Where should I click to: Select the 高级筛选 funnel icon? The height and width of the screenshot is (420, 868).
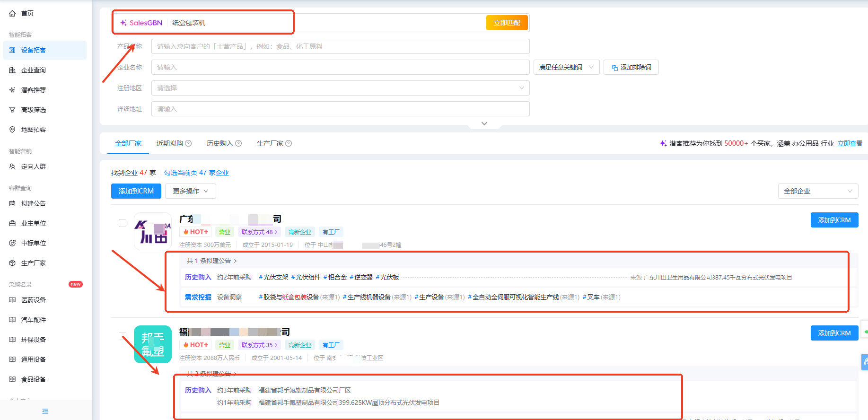(x=12, y=110)
